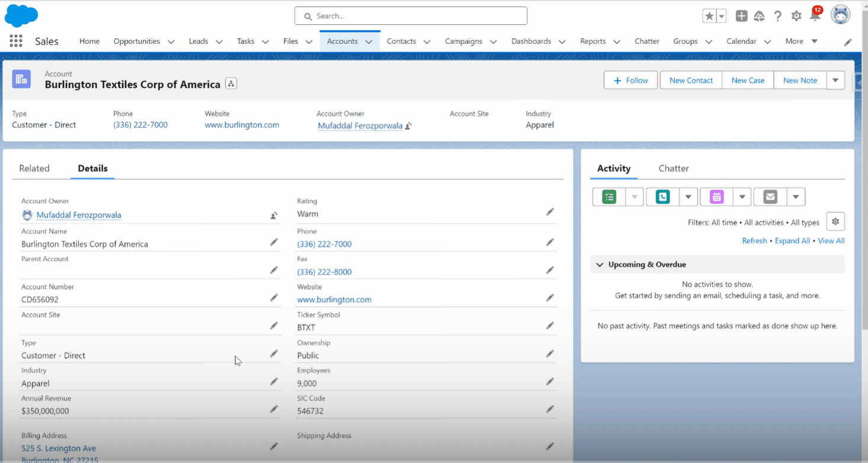Open the App Launcher grid icon
This screenshot has width=868, height=463.
click(x=16, y=41)
